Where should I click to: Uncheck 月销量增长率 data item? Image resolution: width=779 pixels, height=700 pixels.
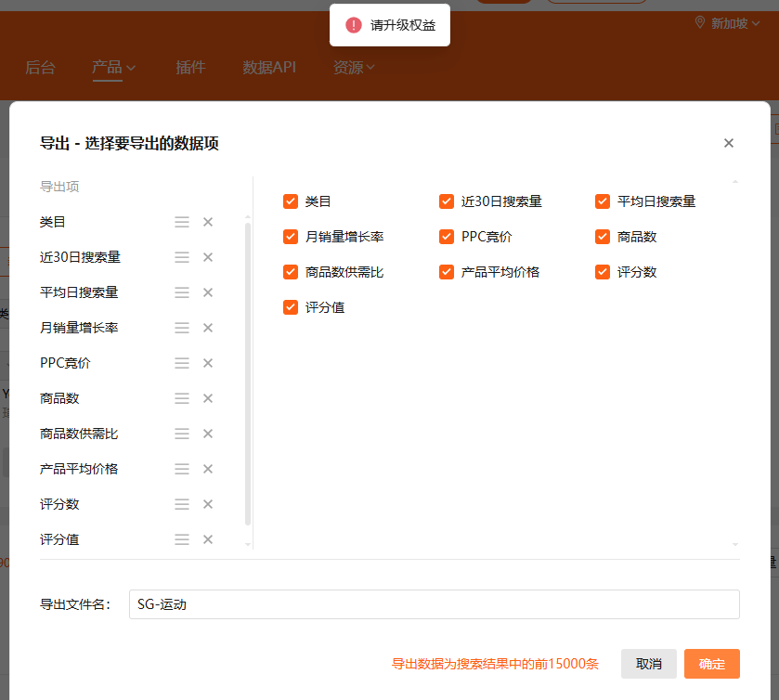tap(291, 237)
